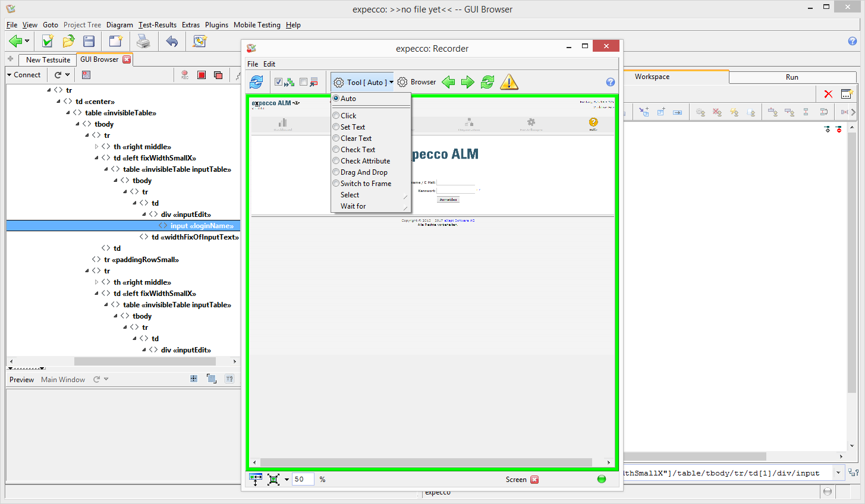Screen dimensions: 865x504
Task: Click the printer icon in main toolbar
Action: click(x=143, y=41)
